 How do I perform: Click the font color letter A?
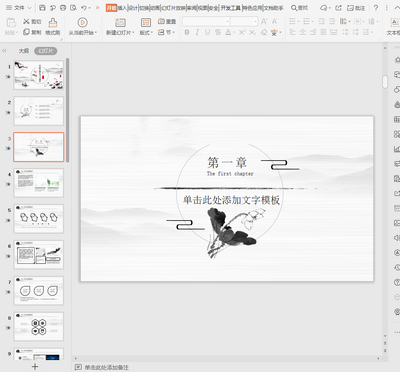click(228, 32)
